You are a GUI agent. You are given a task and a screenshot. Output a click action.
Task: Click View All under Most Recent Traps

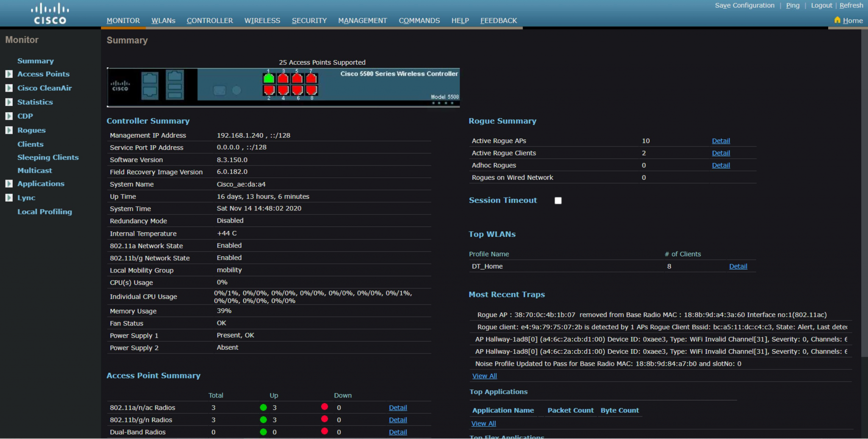point(484,376)
